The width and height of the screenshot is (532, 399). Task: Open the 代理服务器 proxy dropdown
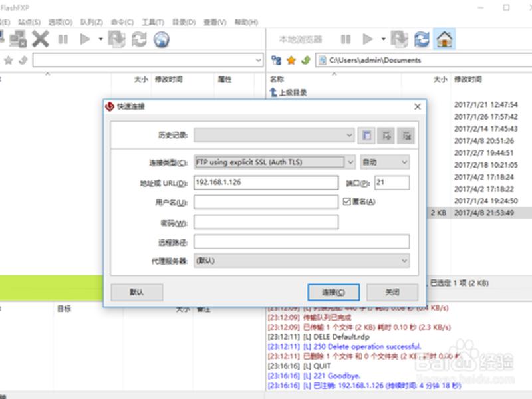click(302, 261)
